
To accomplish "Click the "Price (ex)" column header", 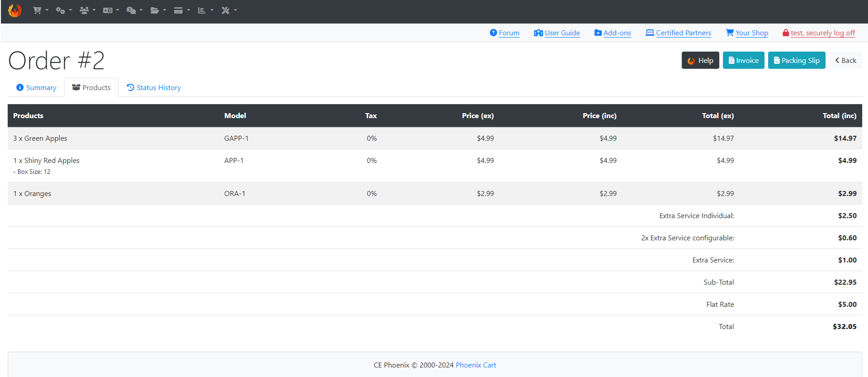I will [x=478, y=115].
